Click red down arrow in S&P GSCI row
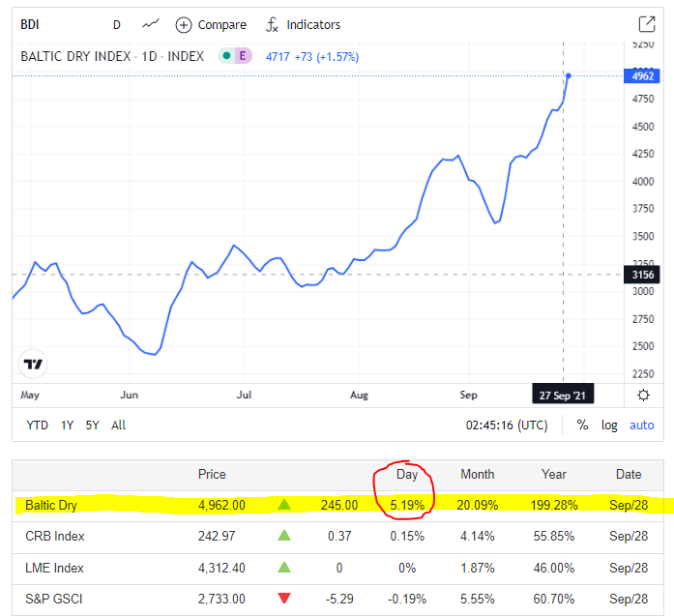Screen dimensions: 674x616 coord(284,598)
